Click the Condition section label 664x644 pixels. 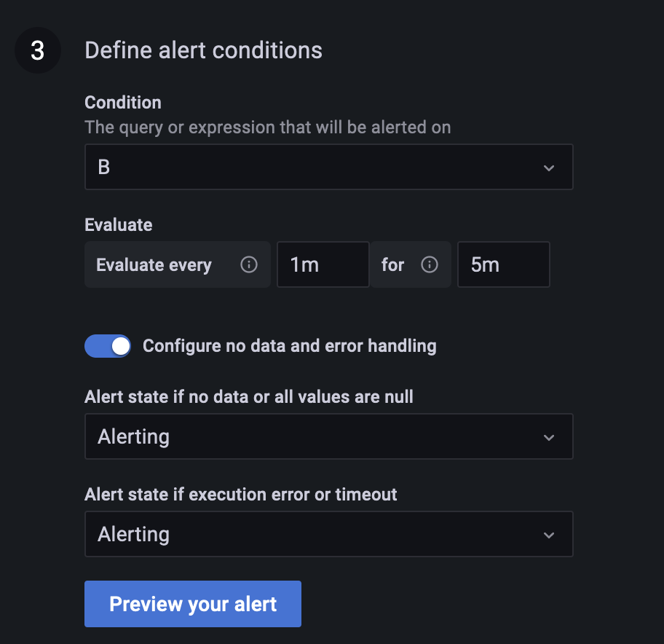pos(122,103)
